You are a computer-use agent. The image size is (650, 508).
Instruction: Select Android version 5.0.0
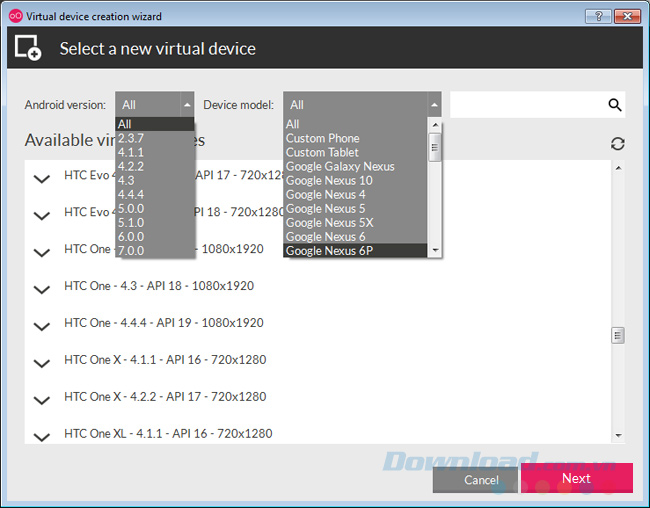tap(155, 209)
